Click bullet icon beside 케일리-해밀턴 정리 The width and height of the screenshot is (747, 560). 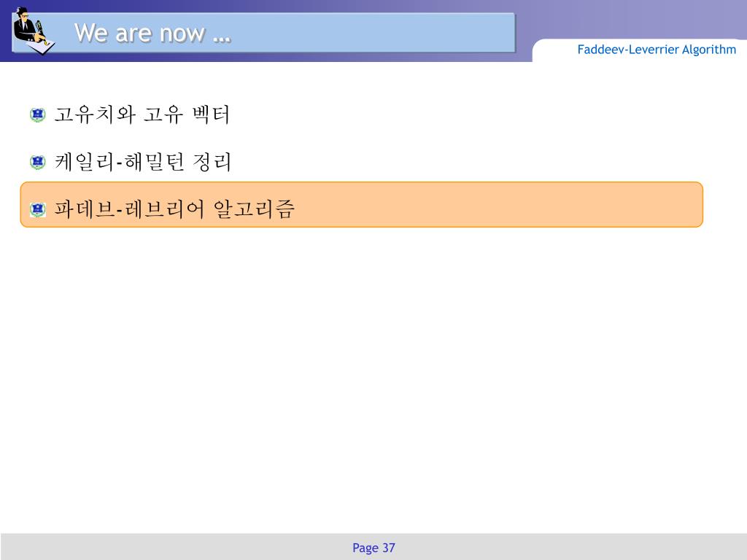pos(38,162)
